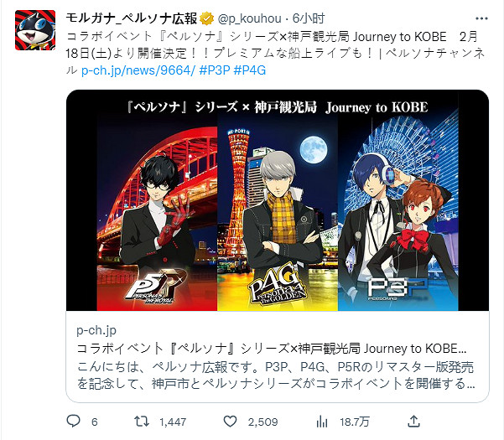
Task: Click the 1,447 retweet count
Action: click(x=173, y=422)
